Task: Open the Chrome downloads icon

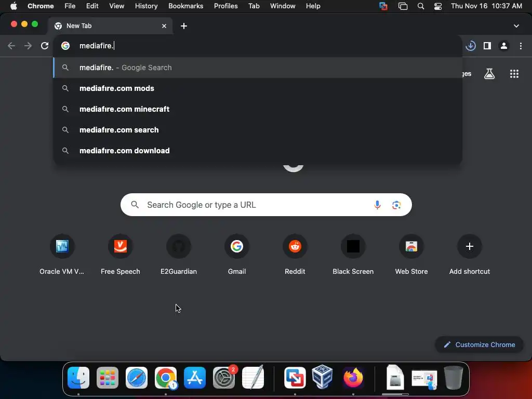Action: coord(471,46)
